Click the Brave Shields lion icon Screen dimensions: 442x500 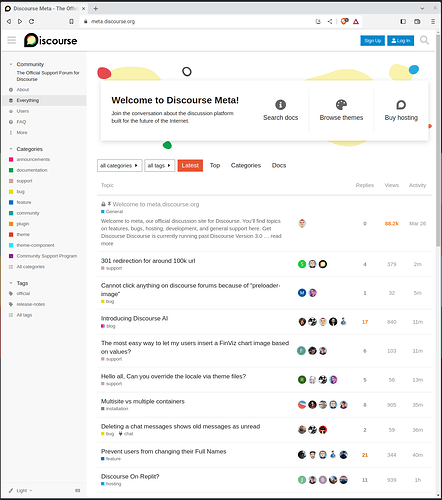(x=345, y=21)
